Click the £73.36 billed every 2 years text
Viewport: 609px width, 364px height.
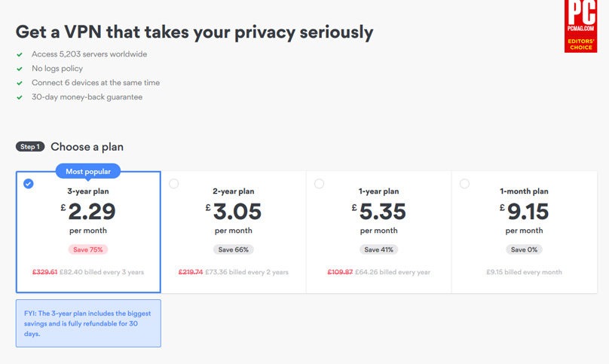246,272
